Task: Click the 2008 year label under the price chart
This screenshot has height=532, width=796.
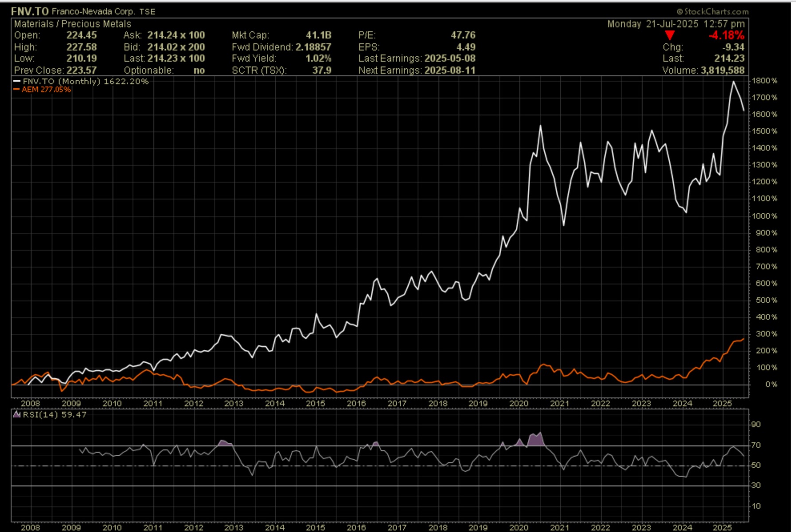Action: click(x=30, y=403)
